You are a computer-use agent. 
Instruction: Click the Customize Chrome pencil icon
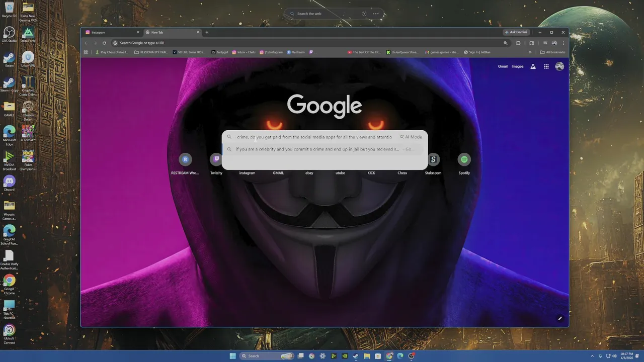(x=559, y=318)
